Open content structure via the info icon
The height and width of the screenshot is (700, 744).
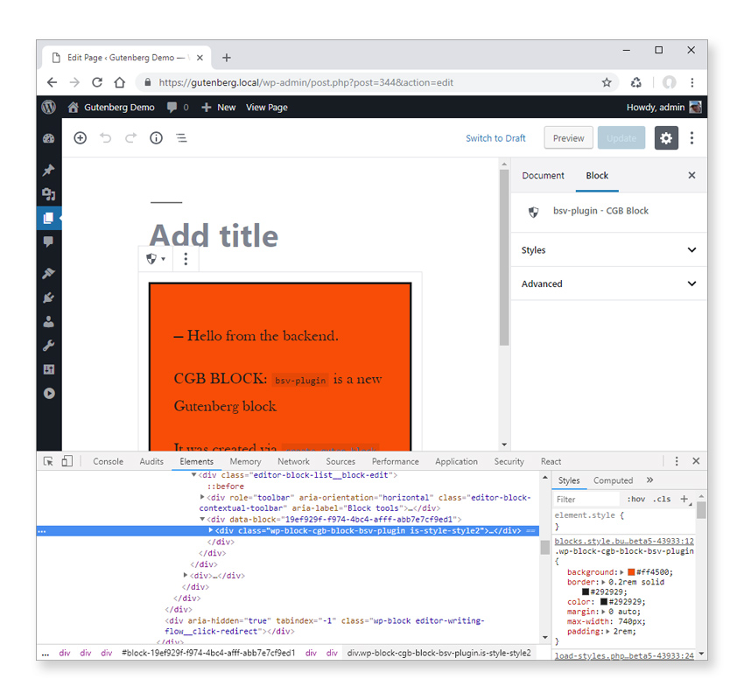[x=156, y=138]
